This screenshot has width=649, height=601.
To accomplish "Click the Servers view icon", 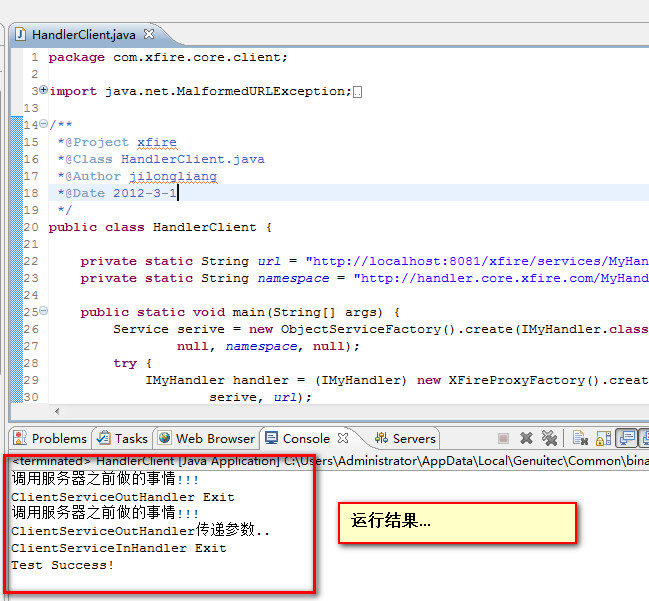I will [381, 438].
